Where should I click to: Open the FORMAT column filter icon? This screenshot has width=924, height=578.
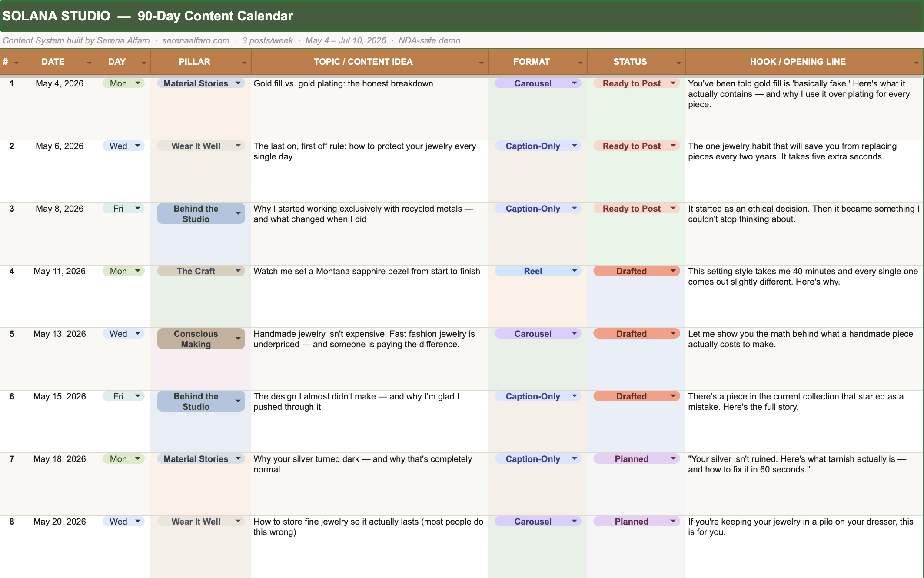coord(580,62)
